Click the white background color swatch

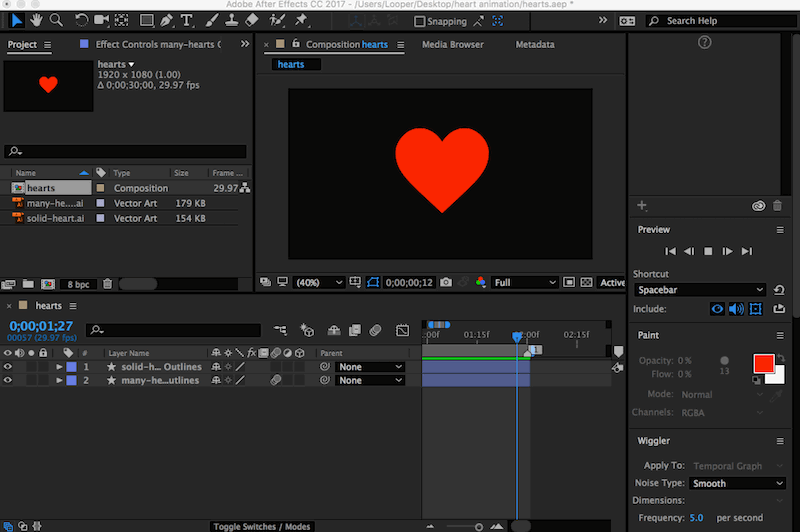(778, 377)
